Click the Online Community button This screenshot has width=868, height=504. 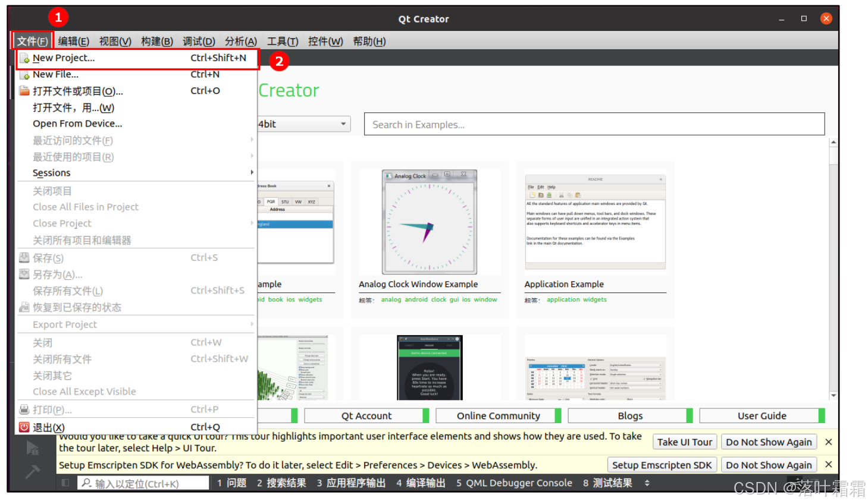pyautogui.click(x=499, y=416)
